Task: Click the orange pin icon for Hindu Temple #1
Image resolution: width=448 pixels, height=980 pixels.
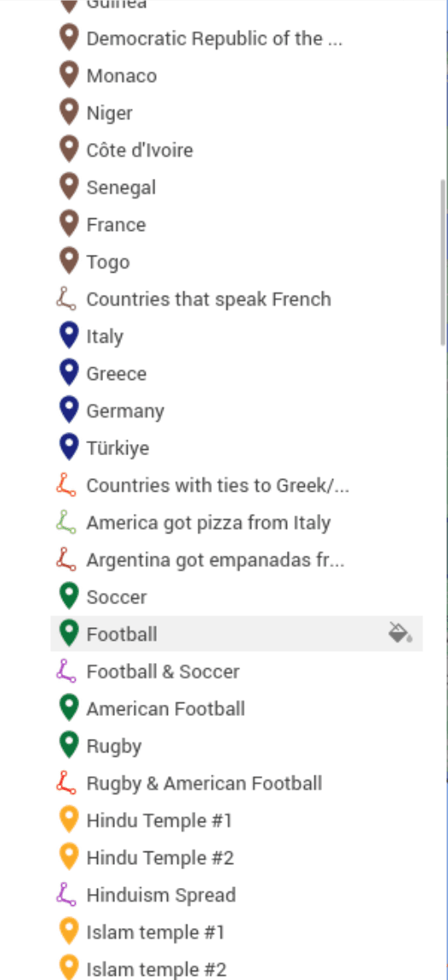Action: (69, 820)
